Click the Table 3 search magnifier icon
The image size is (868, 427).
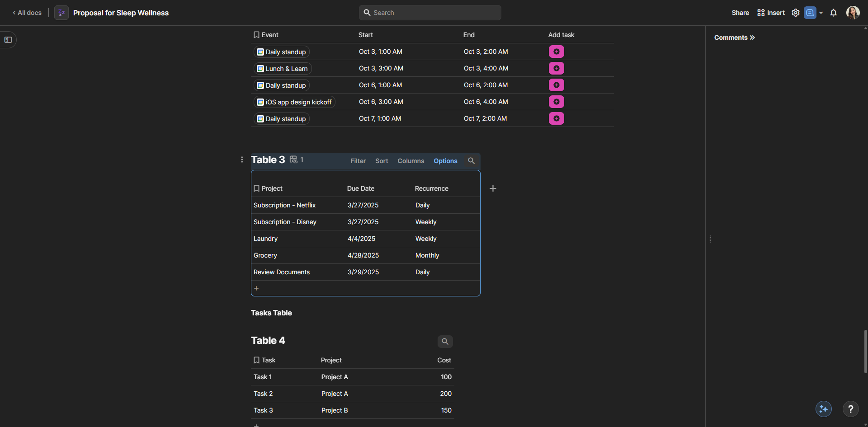(x=471, y=161)
